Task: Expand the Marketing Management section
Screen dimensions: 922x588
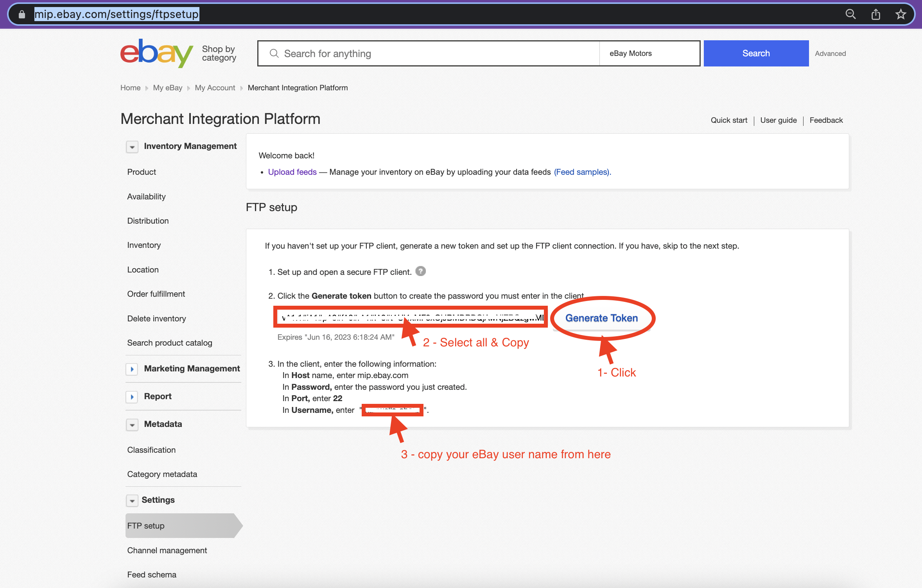Action: point(132,369)
